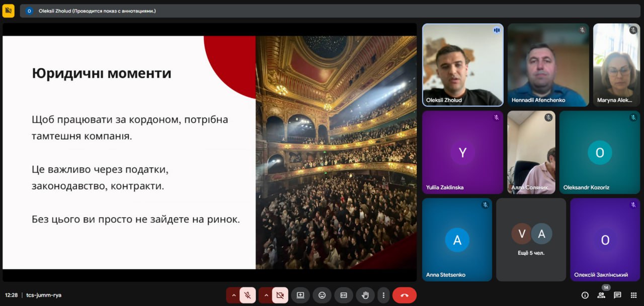The width and height of the screenshot is (644, 306).
Task: Click the blue O avatar beside Oleksii Zholud's presenter label
Action: 29,11
